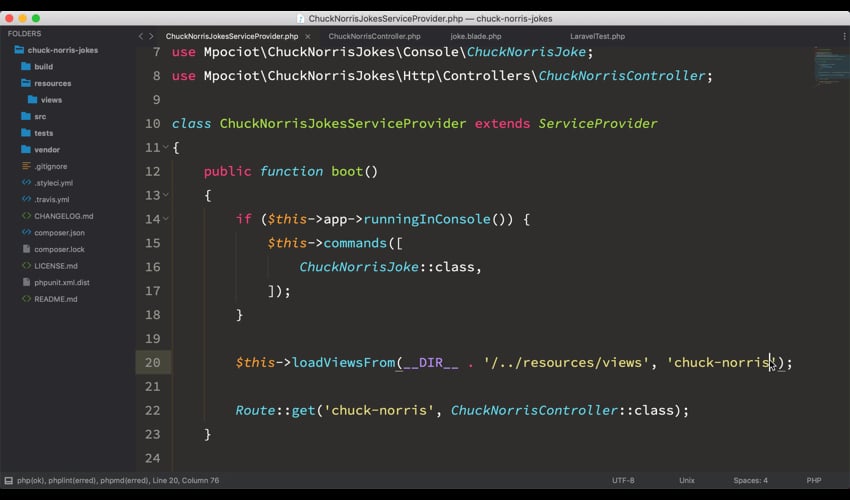This screenshot has height=500, width=850.
Task: Open the tab overflow menu at far right
Action: (x=844, y=36)
